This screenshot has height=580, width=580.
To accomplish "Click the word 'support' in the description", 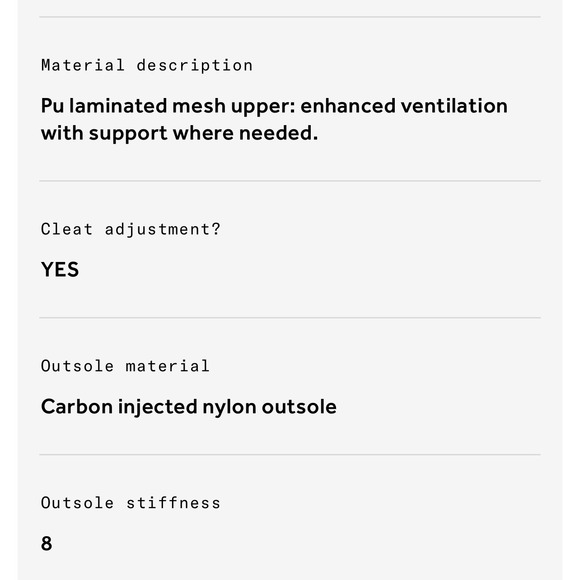I will point(128,134).
